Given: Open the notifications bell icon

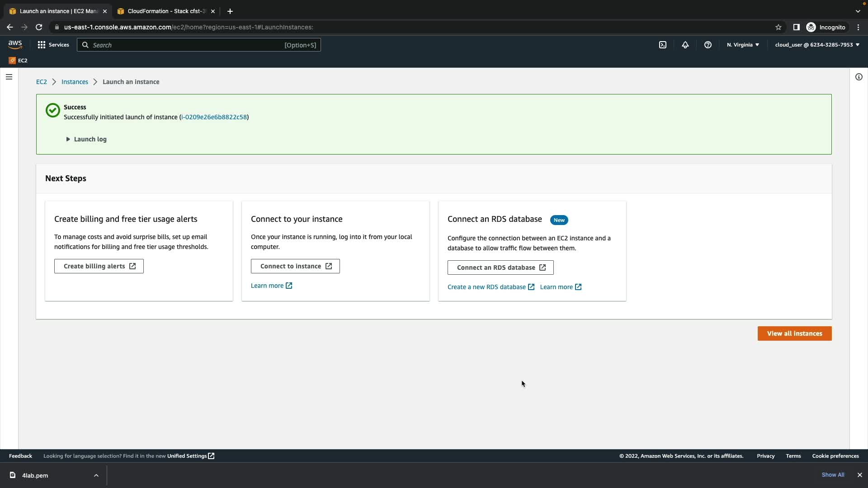Looking at the screenshot, I should click(x=685, y=45).
